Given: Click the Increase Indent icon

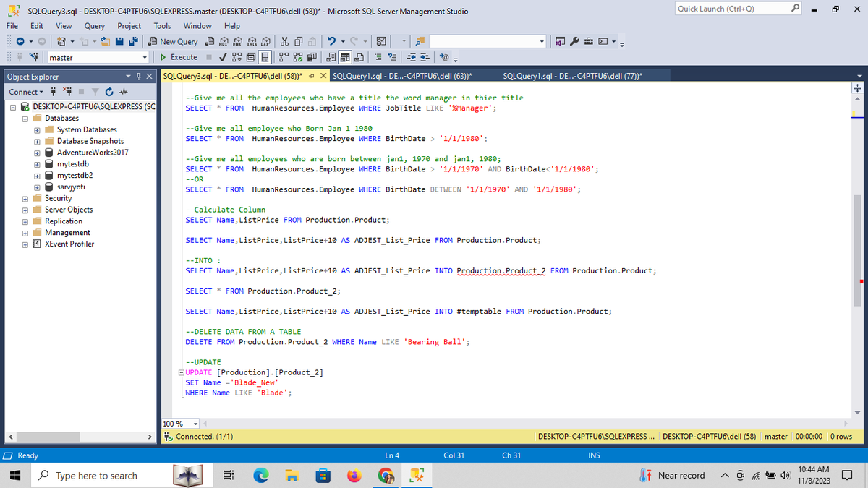Looking at the screenshot, I should tap(425, 57).
